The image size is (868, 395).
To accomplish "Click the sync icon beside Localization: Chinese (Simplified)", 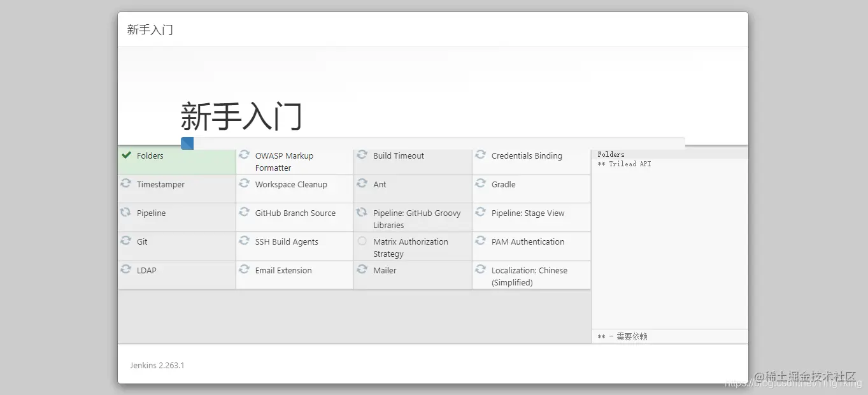I will (481, 269).
